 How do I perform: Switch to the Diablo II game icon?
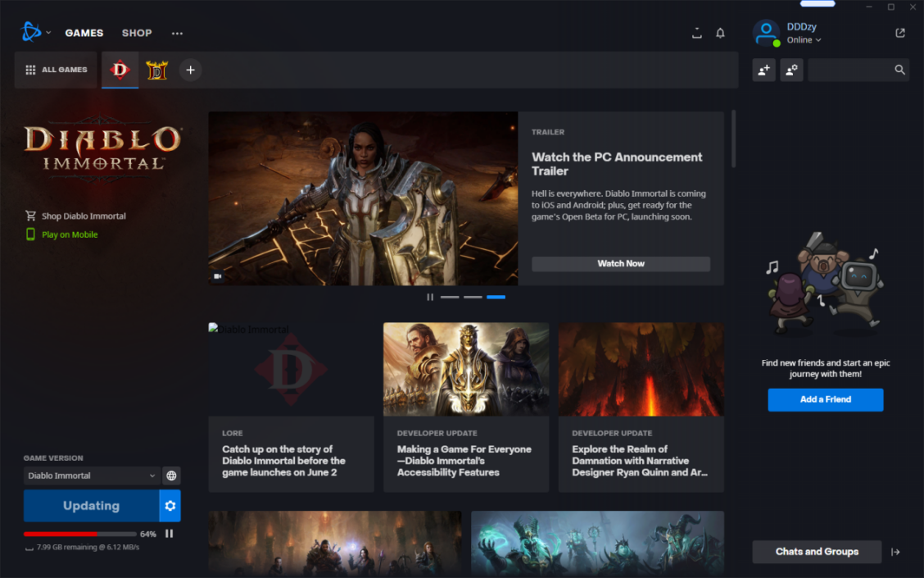(156, 71)
